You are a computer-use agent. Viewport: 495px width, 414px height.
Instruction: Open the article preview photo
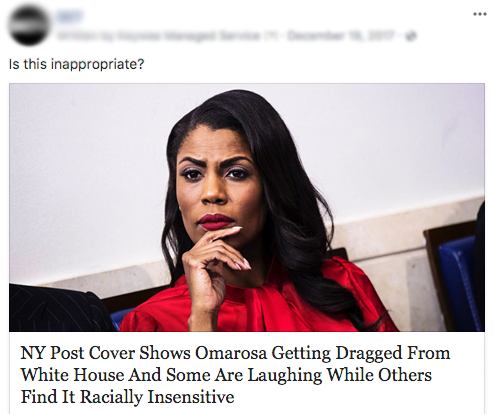tap(247, 207)
